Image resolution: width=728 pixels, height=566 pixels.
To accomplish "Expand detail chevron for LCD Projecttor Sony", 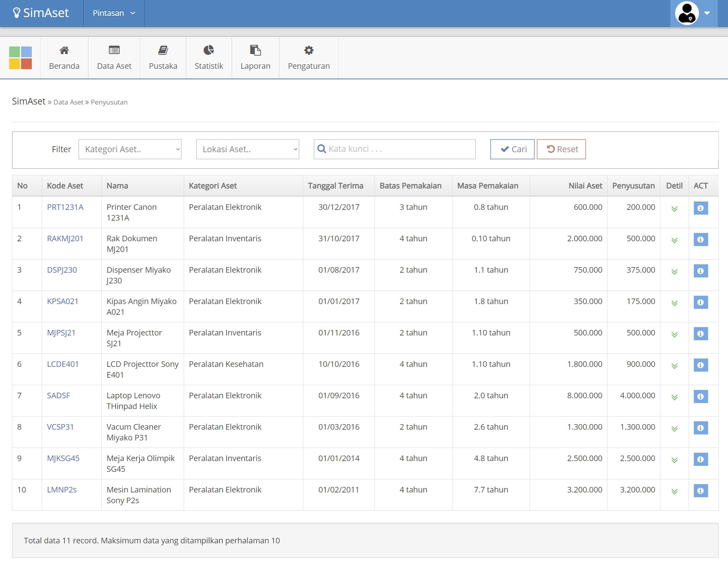I will [674, 366].
